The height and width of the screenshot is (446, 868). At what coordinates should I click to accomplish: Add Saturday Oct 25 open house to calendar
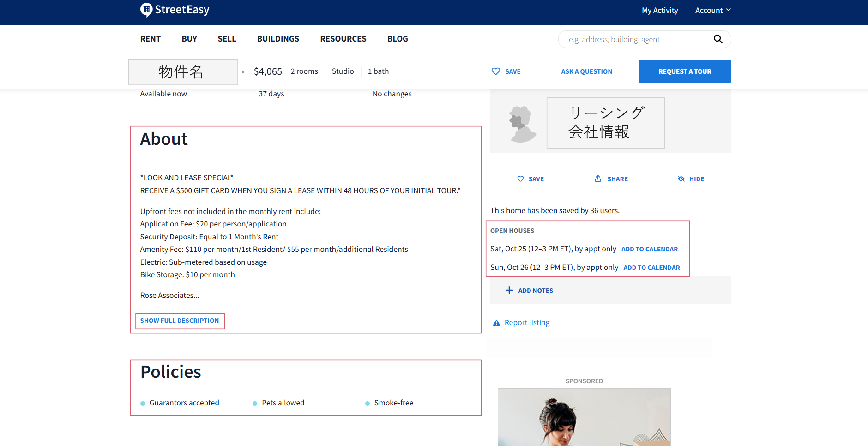649,249
